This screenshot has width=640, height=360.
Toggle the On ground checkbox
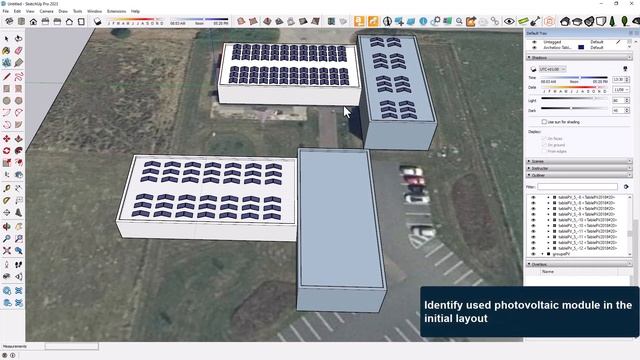coord(544,145)
